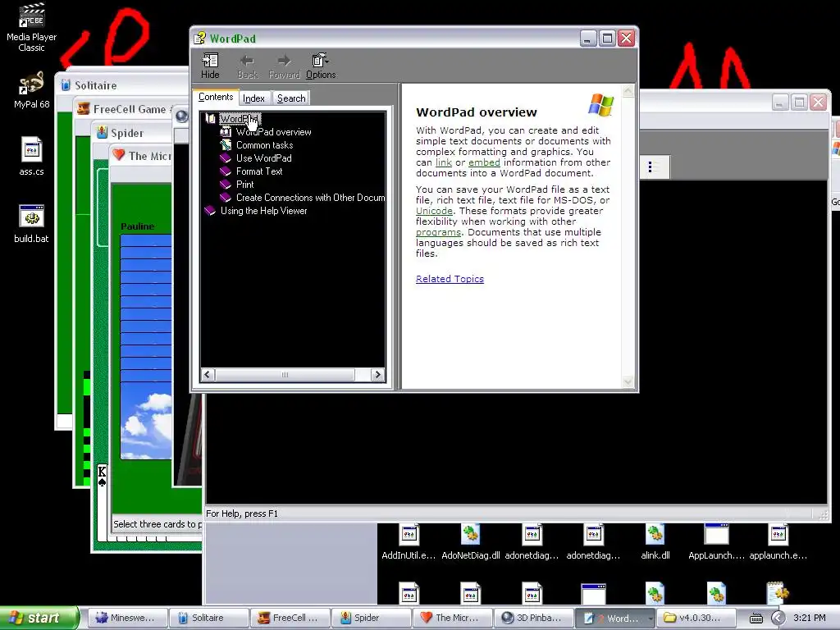Image resolution: width=840 pixels, height=630 pixels.
Task: Follow the 'link' hyperlink in overview text
Action: click(x=444, y=162)
